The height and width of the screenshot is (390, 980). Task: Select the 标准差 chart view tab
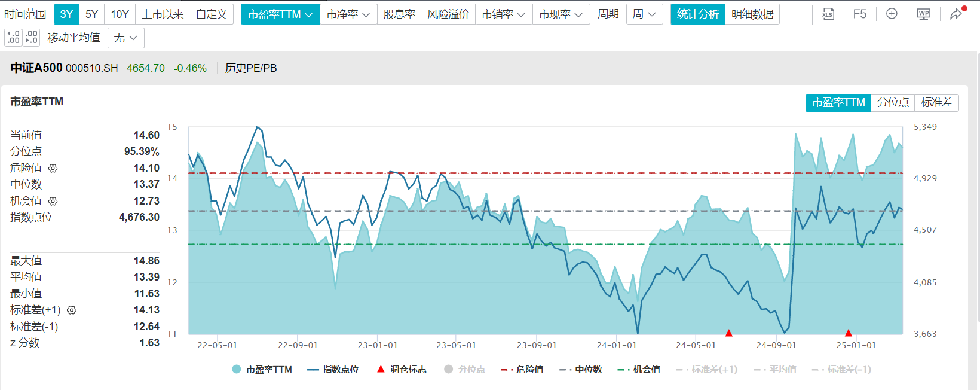point(936,103)
